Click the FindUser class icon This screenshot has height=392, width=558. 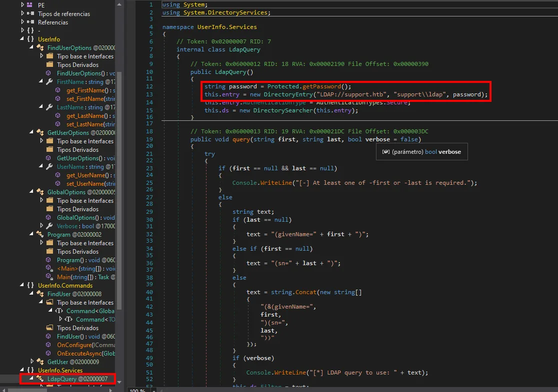tap(40, 294)
